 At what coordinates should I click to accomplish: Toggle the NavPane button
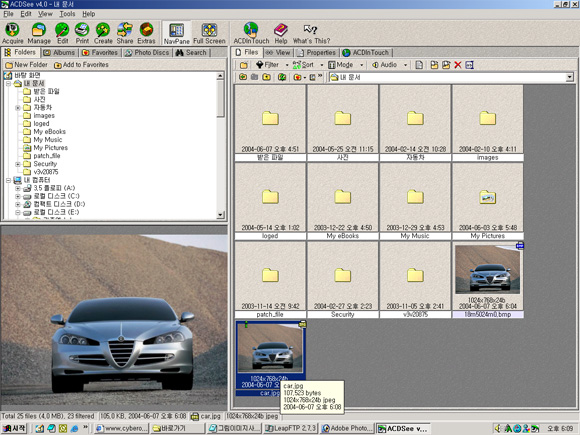[x=176, y=33]
